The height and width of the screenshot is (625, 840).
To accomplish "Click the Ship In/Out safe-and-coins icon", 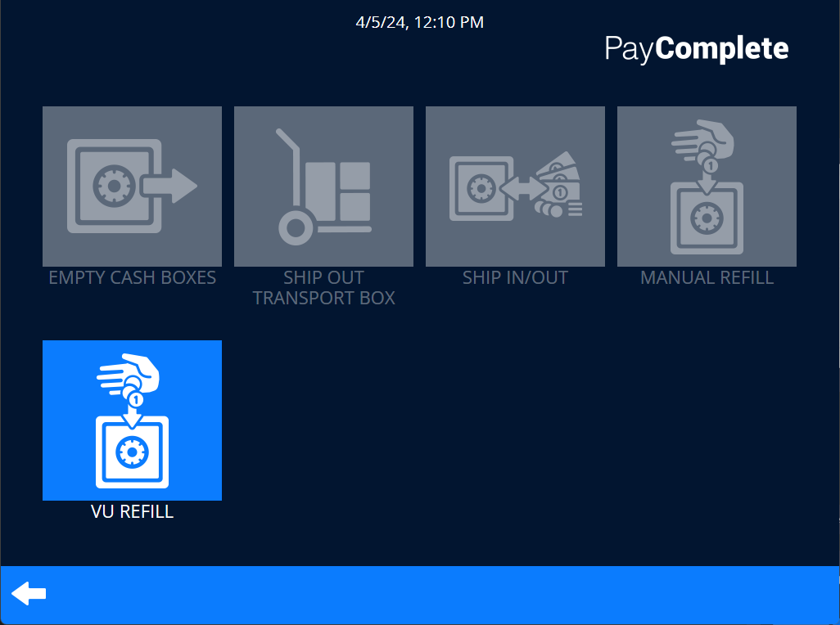I will [x=515, y=186].
